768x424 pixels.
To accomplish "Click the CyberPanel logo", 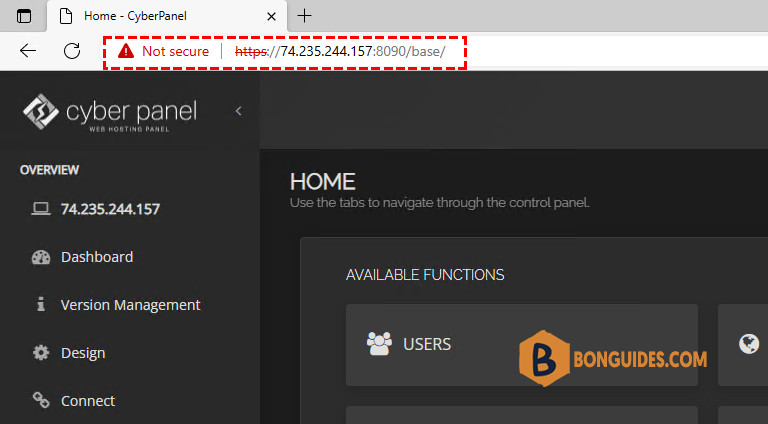I will pyautogui.click(x=110, y=112).
